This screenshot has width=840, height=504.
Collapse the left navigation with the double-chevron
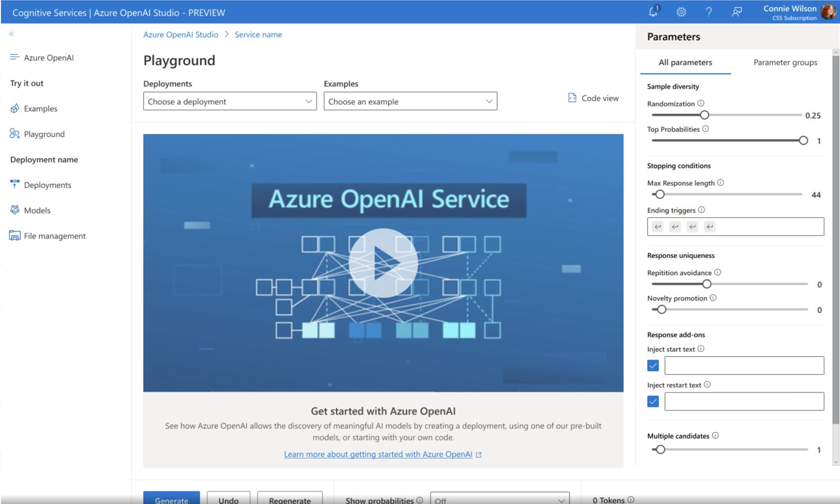click(12, 34)
